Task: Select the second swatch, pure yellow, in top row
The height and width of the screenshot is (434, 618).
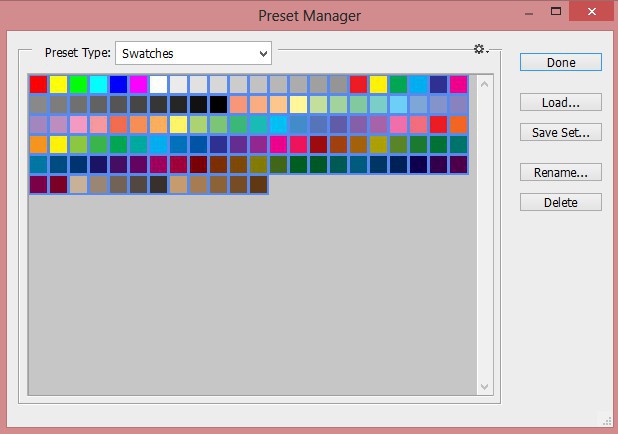Action: [58, 84]
